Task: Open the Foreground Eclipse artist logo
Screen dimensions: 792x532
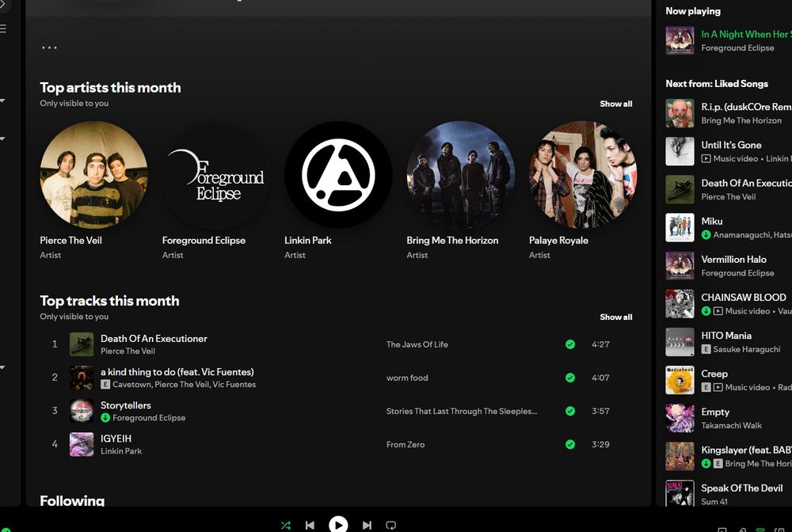Action: point(216,175)
